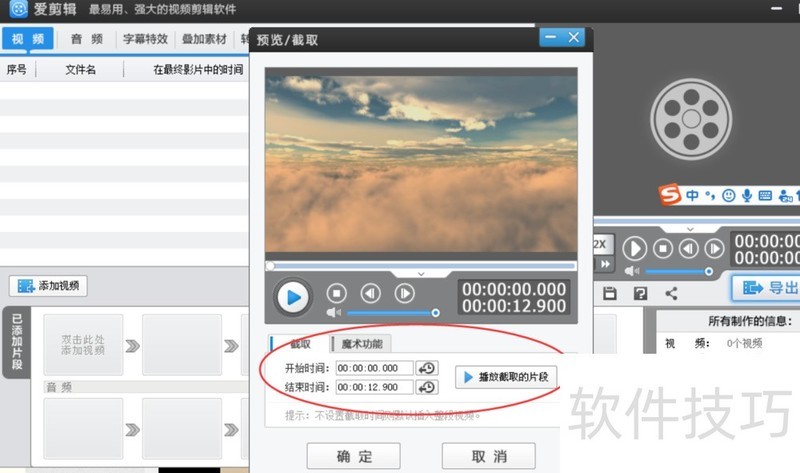Minimize the 预览/截取 dialog

[x=551, y=37]
